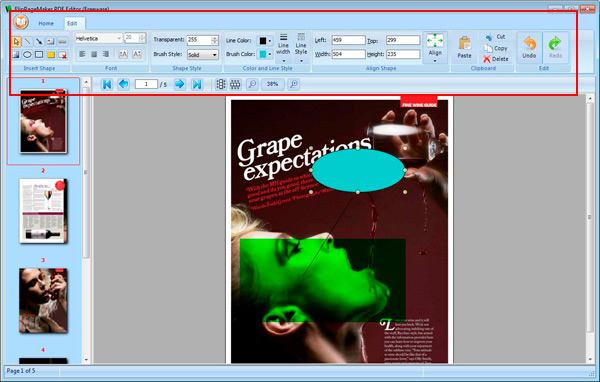Select the link insert tool
Screen dimensions: 600x382
62,41
